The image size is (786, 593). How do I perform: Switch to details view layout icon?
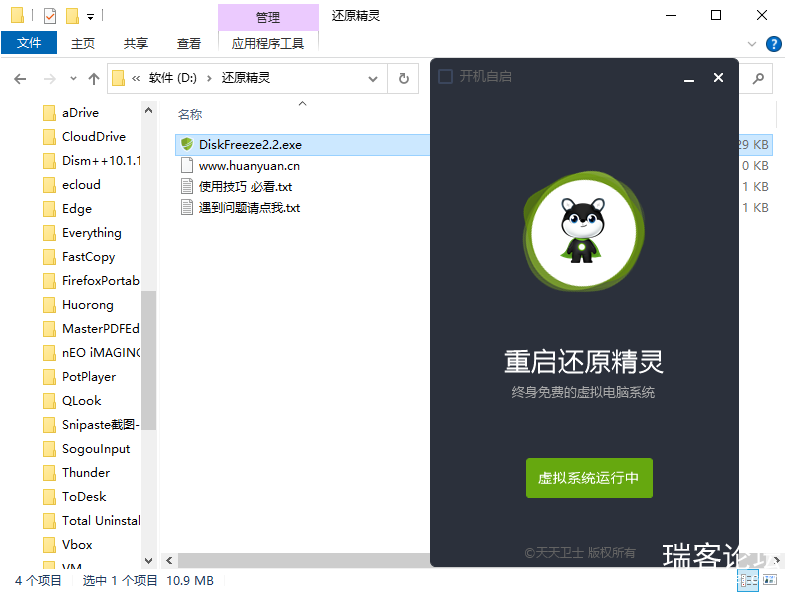coord(748,580)
